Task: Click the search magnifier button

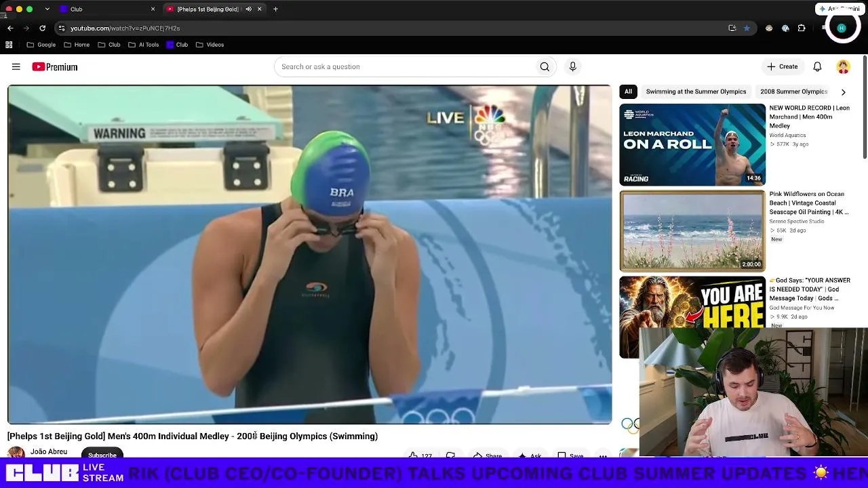Action: [545, 66]
